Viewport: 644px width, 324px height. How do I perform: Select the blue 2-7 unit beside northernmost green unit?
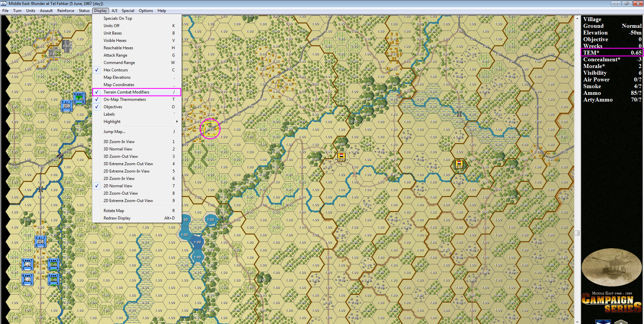point(67,106)
